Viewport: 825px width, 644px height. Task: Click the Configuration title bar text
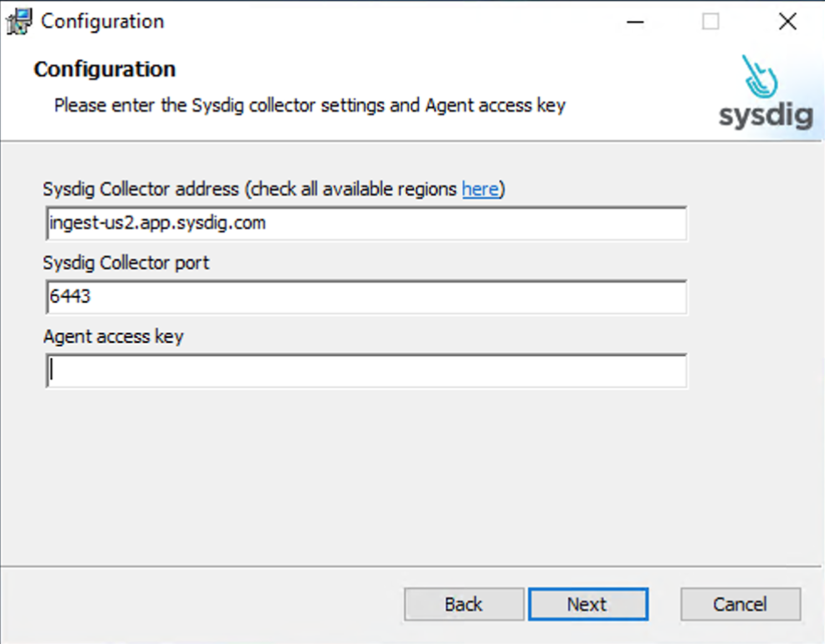[105, 21]
